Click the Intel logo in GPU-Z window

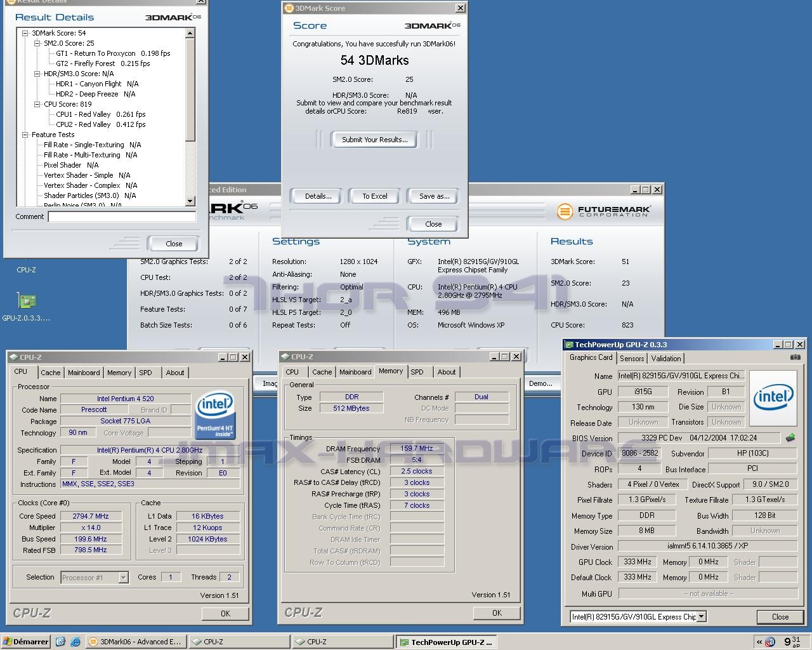tap(773, 397)
